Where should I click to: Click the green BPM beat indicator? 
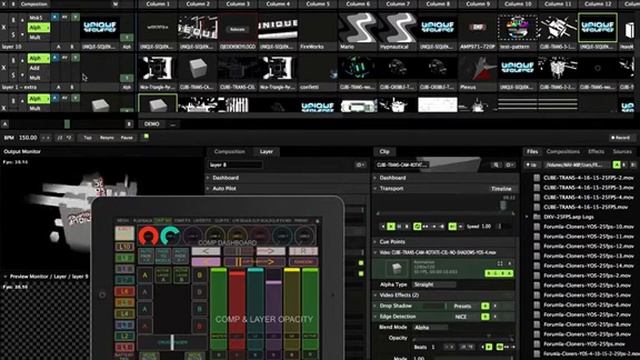[146, 137]
